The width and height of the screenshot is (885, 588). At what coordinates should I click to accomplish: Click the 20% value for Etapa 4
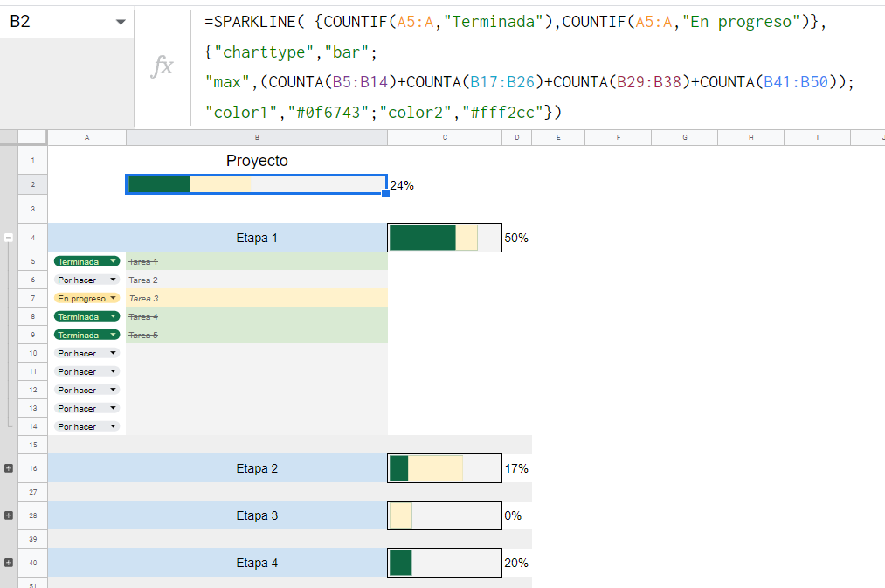pyautogui.click(x=516, y=563)
